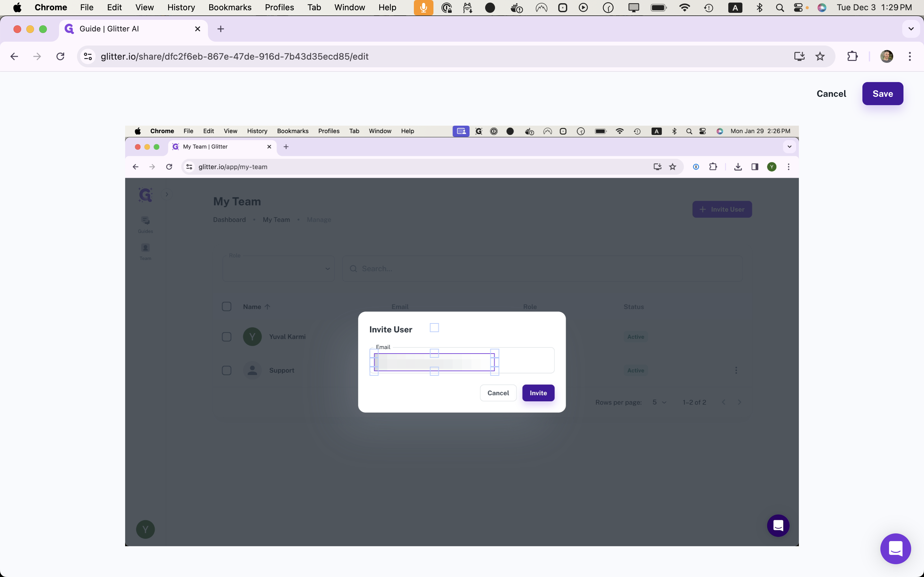Expand the sidebar with the chevron arrow
The width and height of the screenshot is (924, 577).
coord(167,195)
